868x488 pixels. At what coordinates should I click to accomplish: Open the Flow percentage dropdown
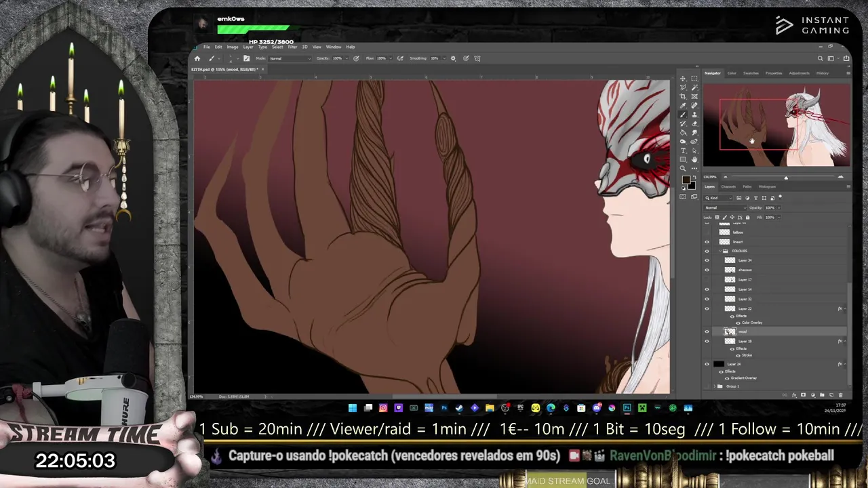click(391, 58)
